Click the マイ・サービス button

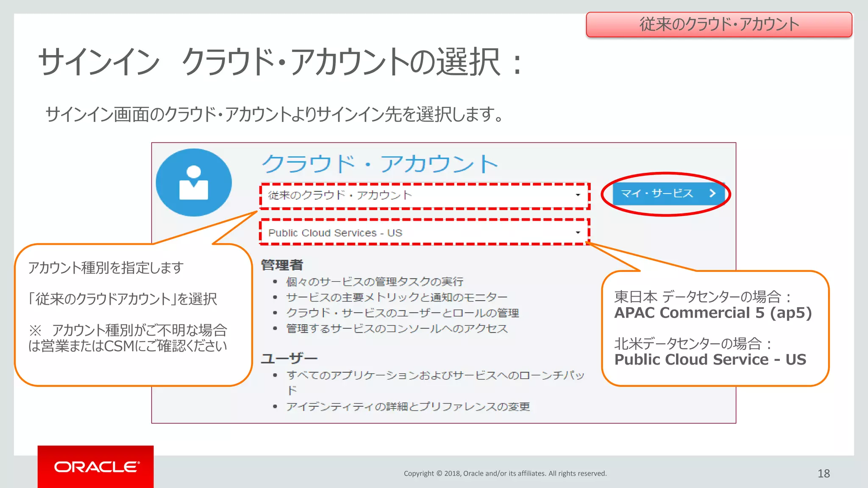[668, 194]
